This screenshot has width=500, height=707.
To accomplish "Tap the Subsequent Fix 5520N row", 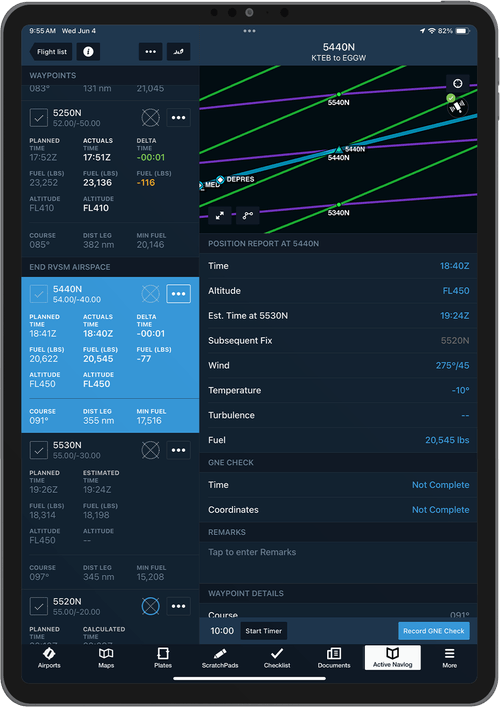I will 339,340.
